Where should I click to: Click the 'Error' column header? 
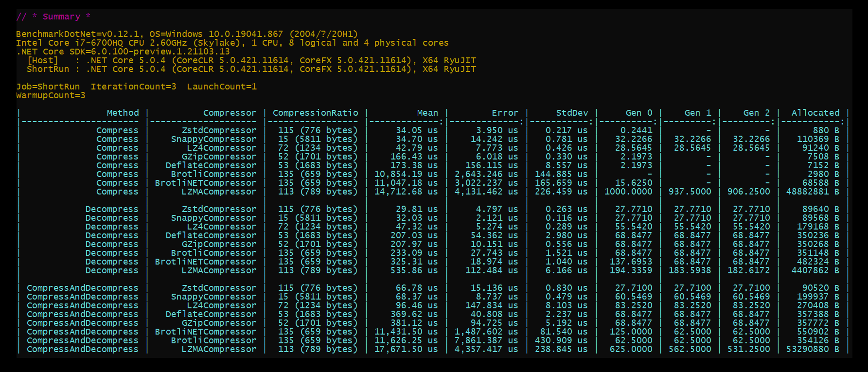[x=505, y=113]
